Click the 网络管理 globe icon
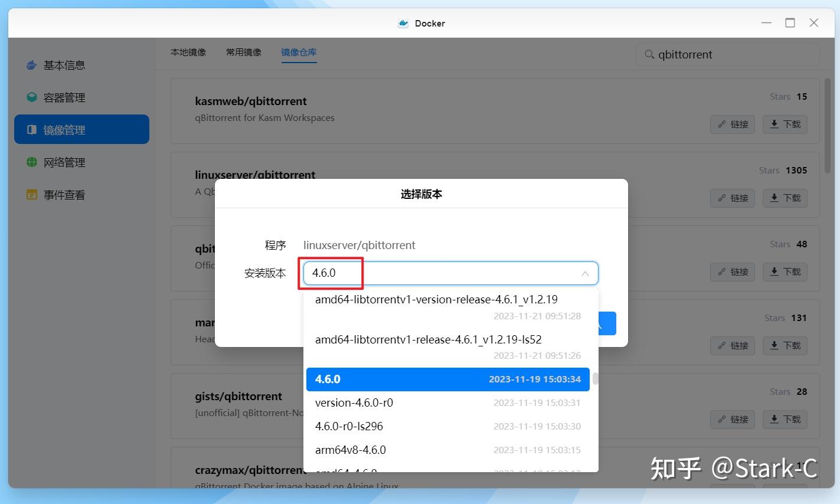Viewport: 840px width, 504px height. pos(33,162)
